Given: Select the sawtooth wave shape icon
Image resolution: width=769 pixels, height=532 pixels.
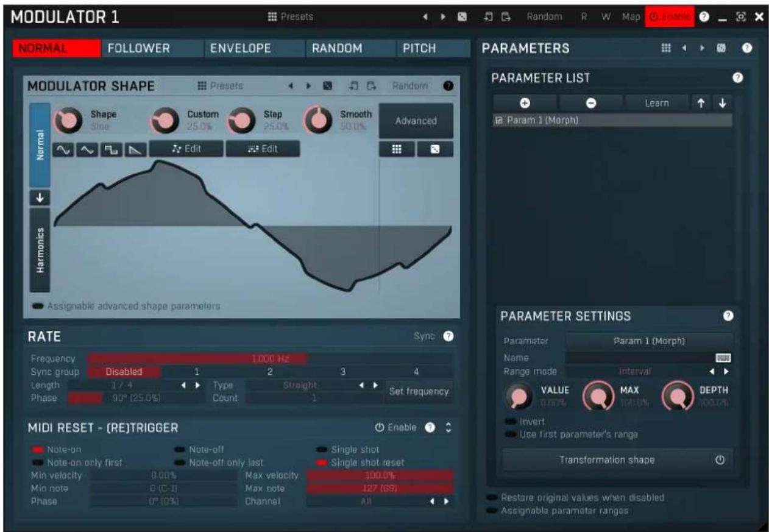Looking at the screenshot, I should (x=136, y=150).
